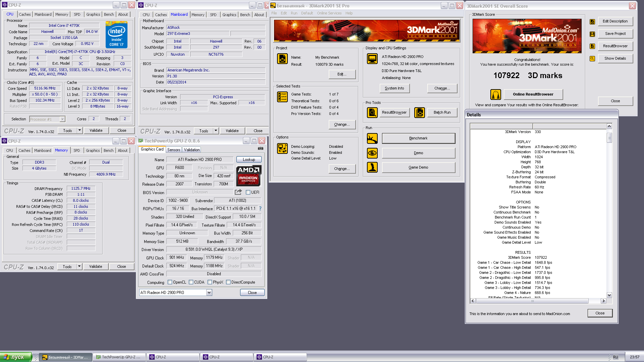Screen dimensions: 644x362
Task: Click the taskbar clock showing 23:57
Action: [635, 357]
